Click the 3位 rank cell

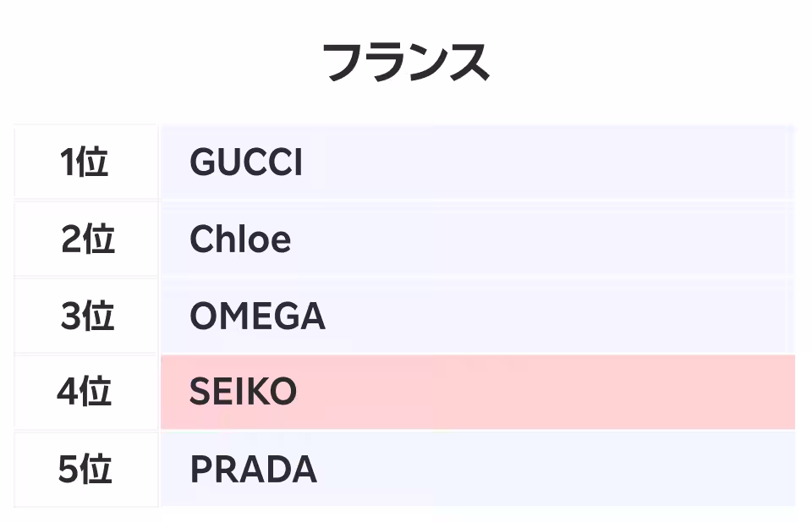coord(85,317)
